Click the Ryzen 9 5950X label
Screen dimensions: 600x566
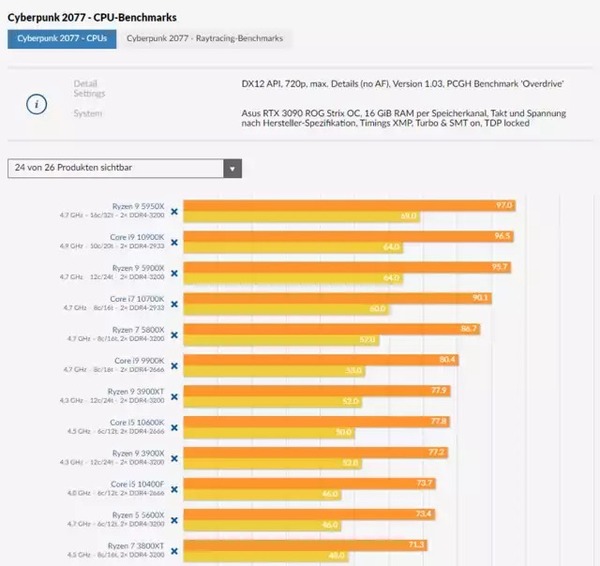138,206
